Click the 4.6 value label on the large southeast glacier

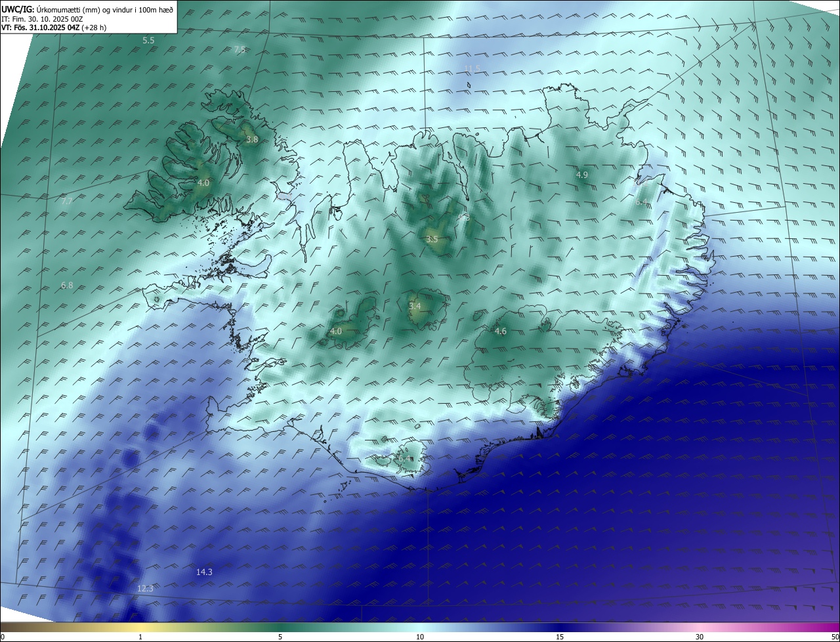coord(500,332)
